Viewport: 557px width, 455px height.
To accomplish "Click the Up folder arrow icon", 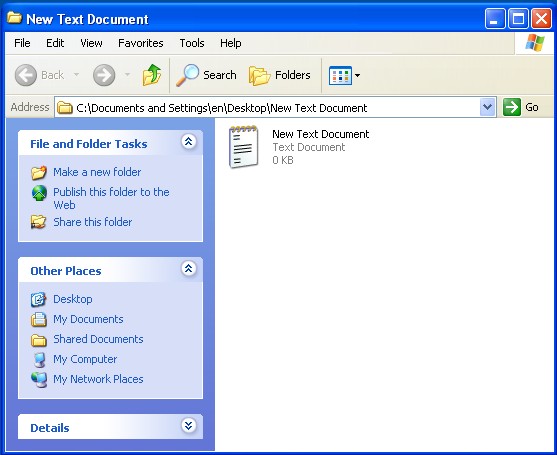I will point(152,75).
